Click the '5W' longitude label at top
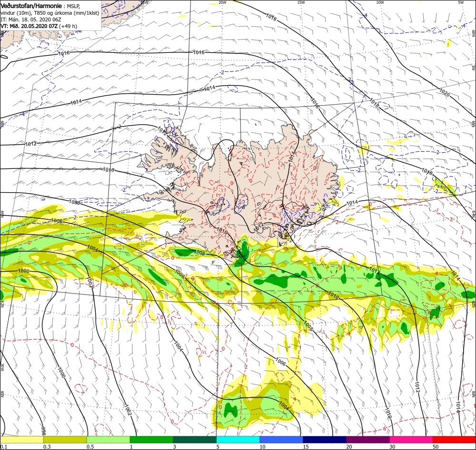This screenshot has width=476, height=450. point(461,2)
